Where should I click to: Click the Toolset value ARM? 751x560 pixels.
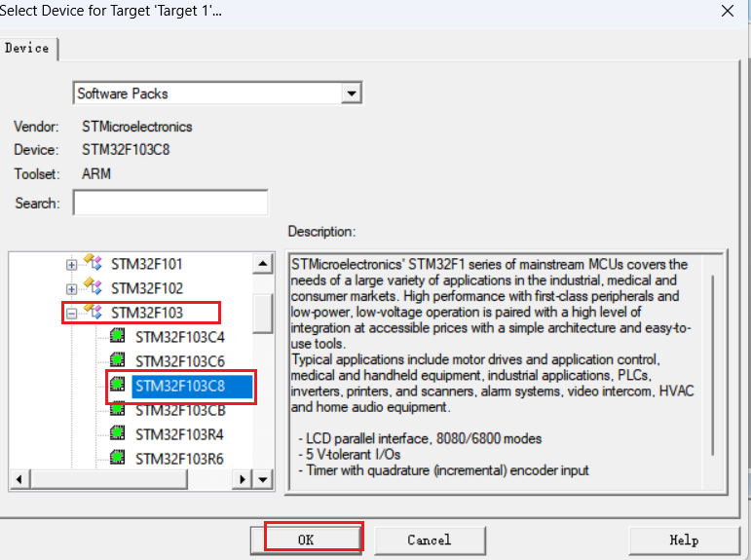[x=96, y=173]
